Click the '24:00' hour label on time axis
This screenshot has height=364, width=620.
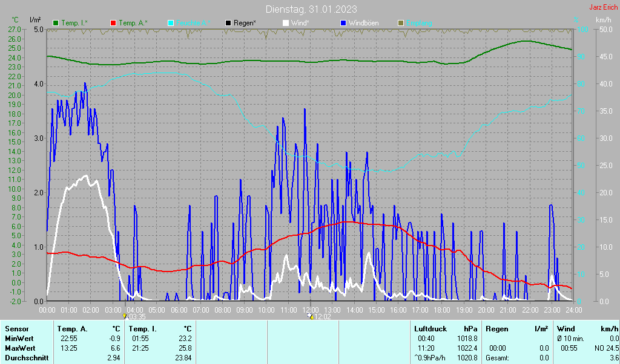coord(574,310)
